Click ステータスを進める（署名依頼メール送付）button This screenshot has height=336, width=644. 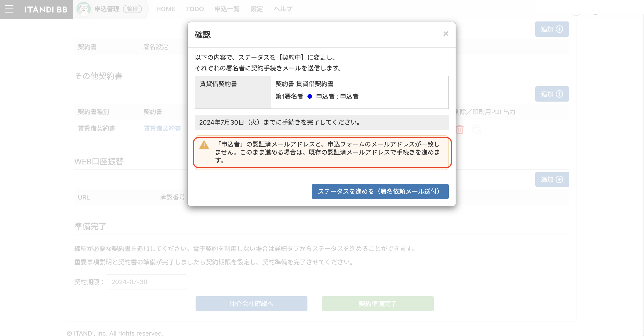pyautogui.click(x=380, y=191)
